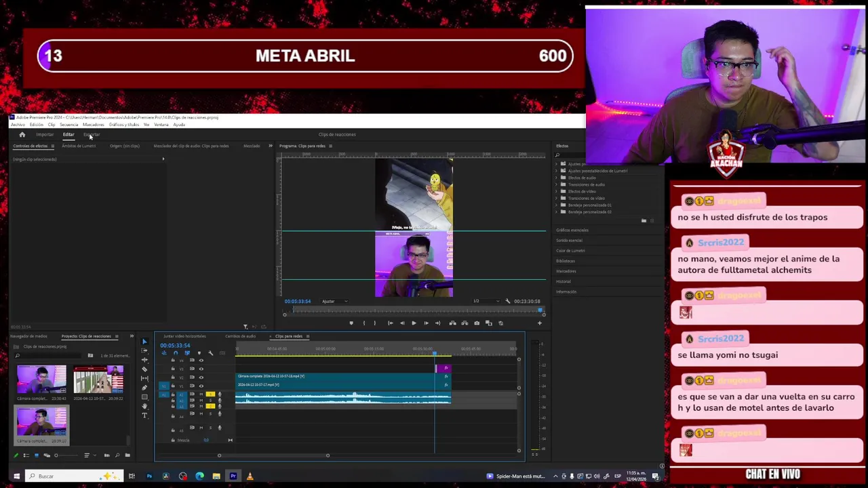Open Ajustar zoom level dropdown
Image resolution: width=868 pixels, height=488 pixels.
coord(334,301)
